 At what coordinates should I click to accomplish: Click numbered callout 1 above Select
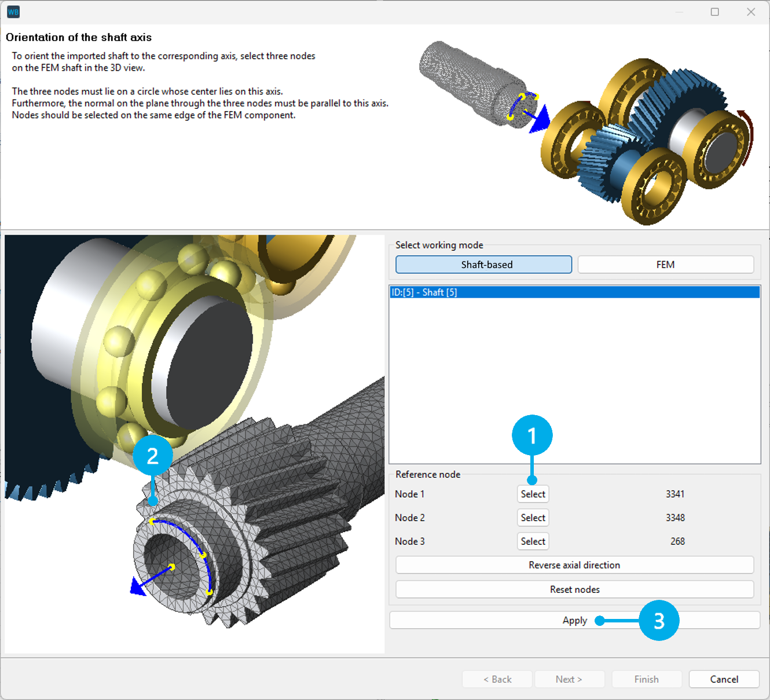(x=532, y=435)
